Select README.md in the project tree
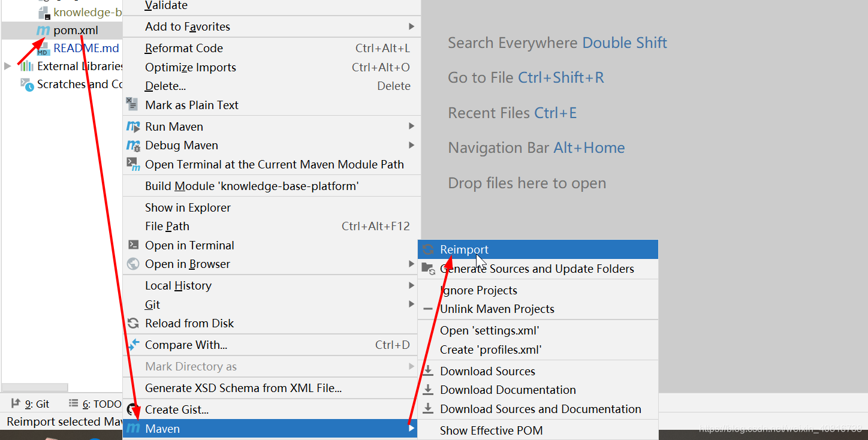This screenshot has width=868, height=440. [x=62, y=49]
